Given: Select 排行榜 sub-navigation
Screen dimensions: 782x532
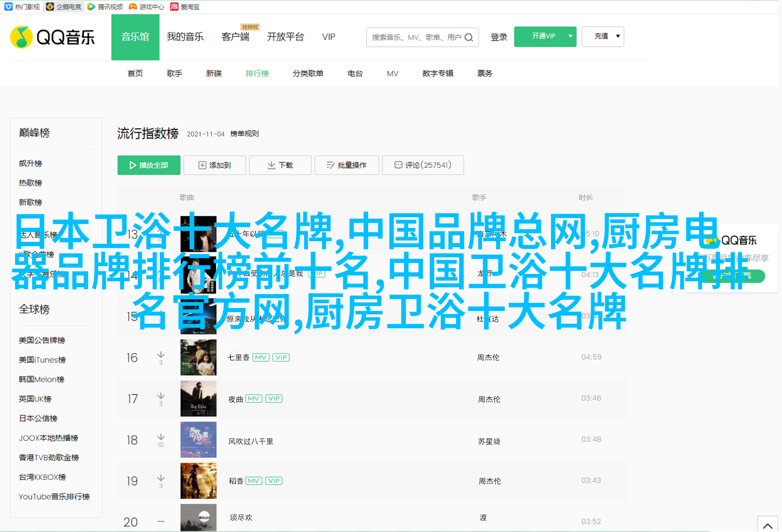Looking at the screenshot, I should (257, 73).
